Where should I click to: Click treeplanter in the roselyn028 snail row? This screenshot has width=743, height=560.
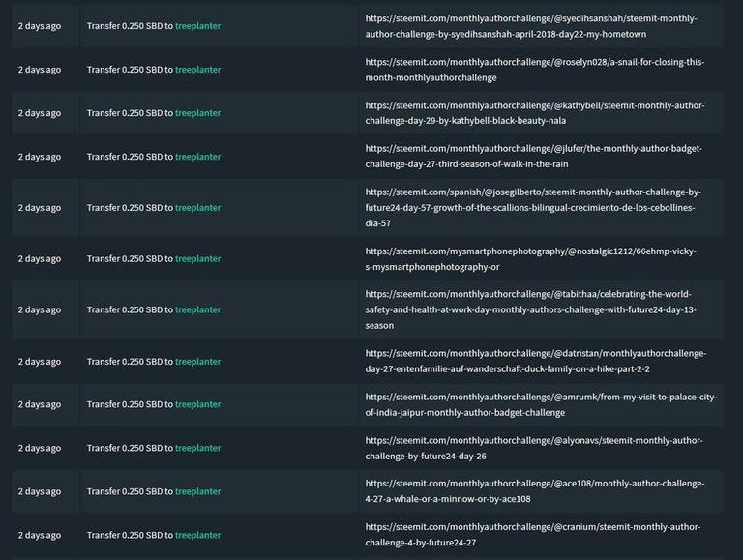(197, 70)
